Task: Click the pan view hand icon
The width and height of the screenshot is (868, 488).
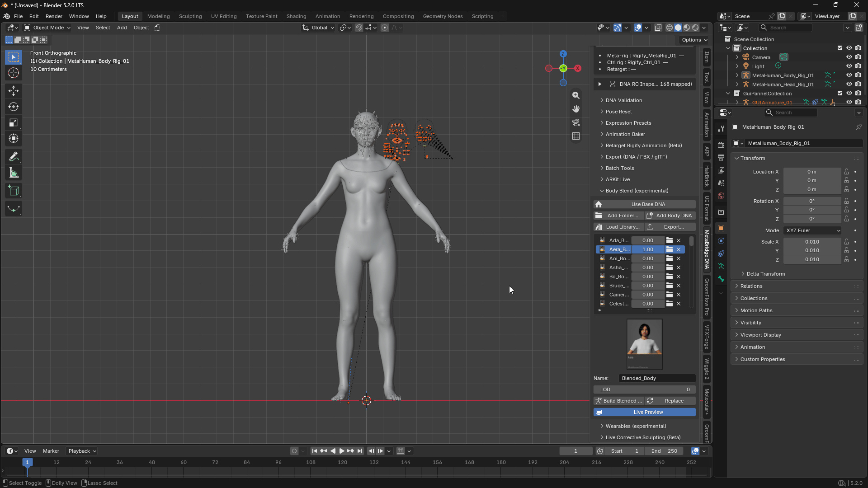Action: (x=576, y=109)
